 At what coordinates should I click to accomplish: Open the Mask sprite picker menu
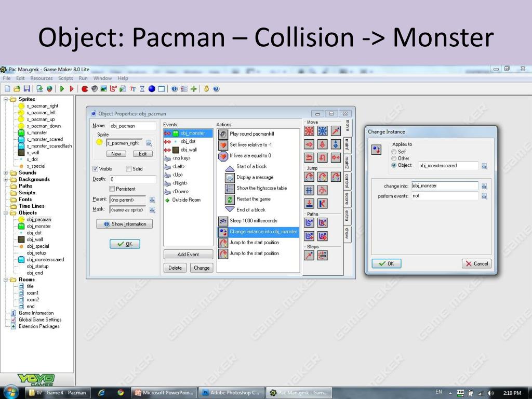(152, 210)
